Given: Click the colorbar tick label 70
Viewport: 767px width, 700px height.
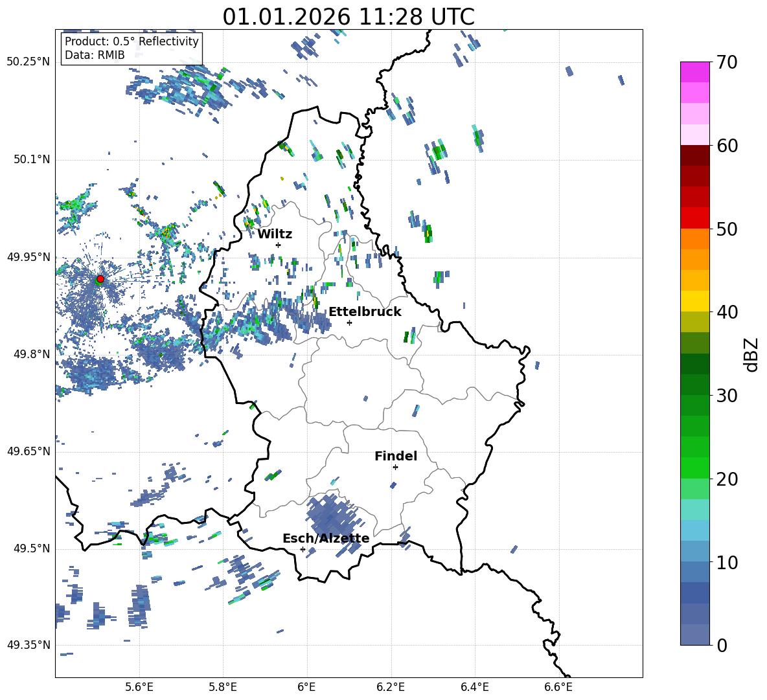Looking at the screenshot, I should [x=727, y=62].
